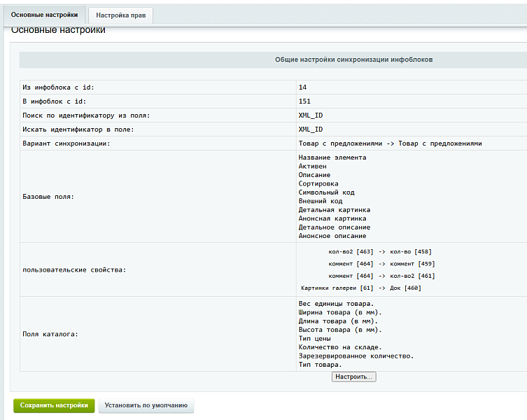Click the коммент [464] -> кол-во2 [461] mapping
Image resolution: width=527 pixels, height=420 pixels.
pyautogui.click(x=382, y=276)
